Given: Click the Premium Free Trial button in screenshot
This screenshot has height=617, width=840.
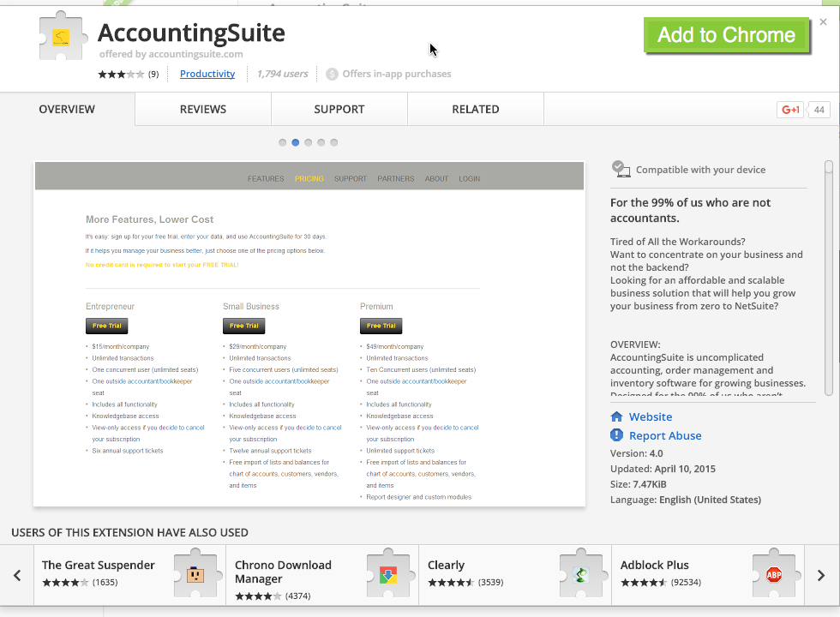Looking at the screenshot, I should point(381,326).
